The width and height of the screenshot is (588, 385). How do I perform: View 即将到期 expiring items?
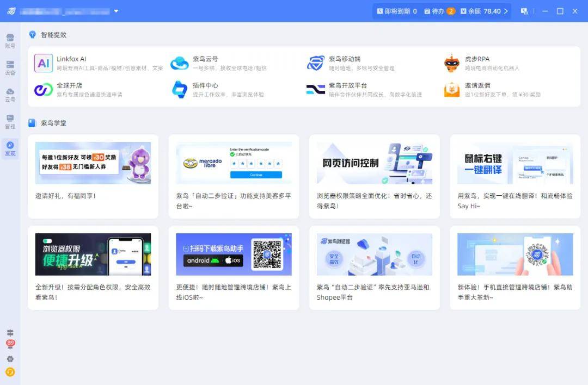[x=397, y=11]
